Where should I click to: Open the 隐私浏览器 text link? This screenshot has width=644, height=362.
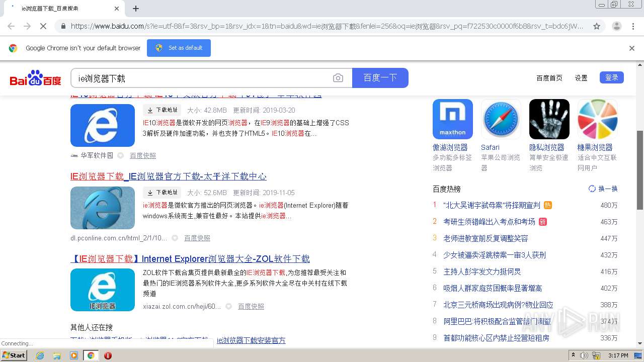tap(547, 147)
